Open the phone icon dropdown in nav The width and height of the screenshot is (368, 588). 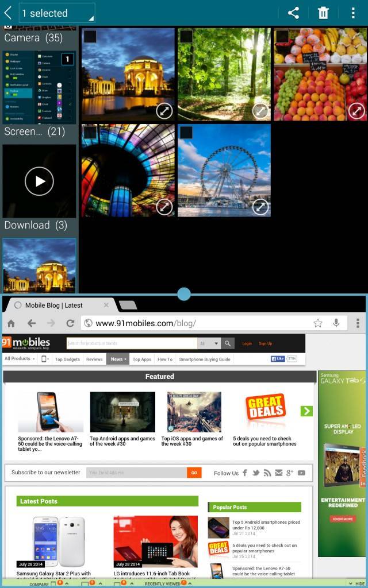click(45, 359)
